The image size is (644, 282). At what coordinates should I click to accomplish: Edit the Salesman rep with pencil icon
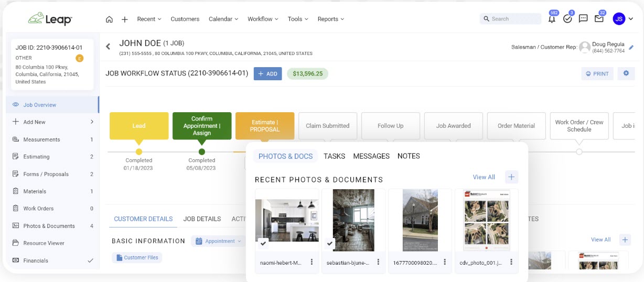[x=631, y=48]
